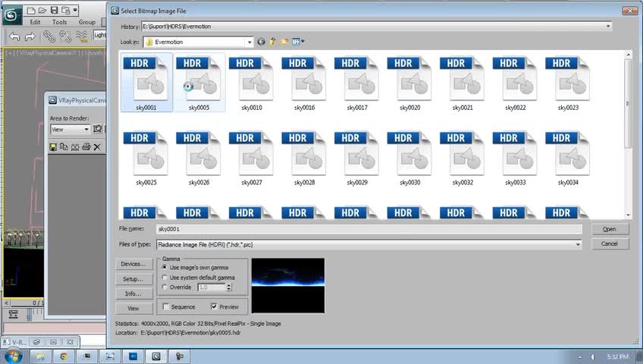Click the Go to Last Folder Visited icon

tap(261, 42)
